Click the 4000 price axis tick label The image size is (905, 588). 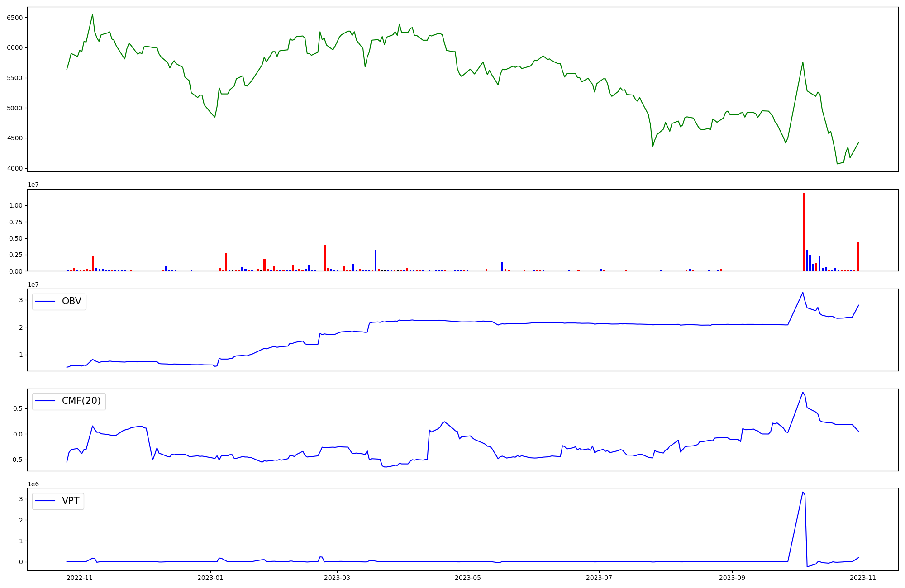pyautogui.click(x=14, y=168)
